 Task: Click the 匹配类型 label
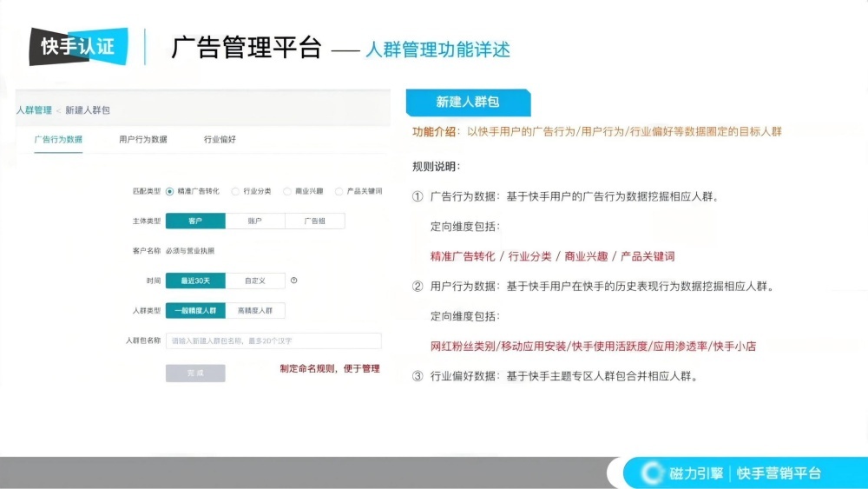click(x=147, y=192)
